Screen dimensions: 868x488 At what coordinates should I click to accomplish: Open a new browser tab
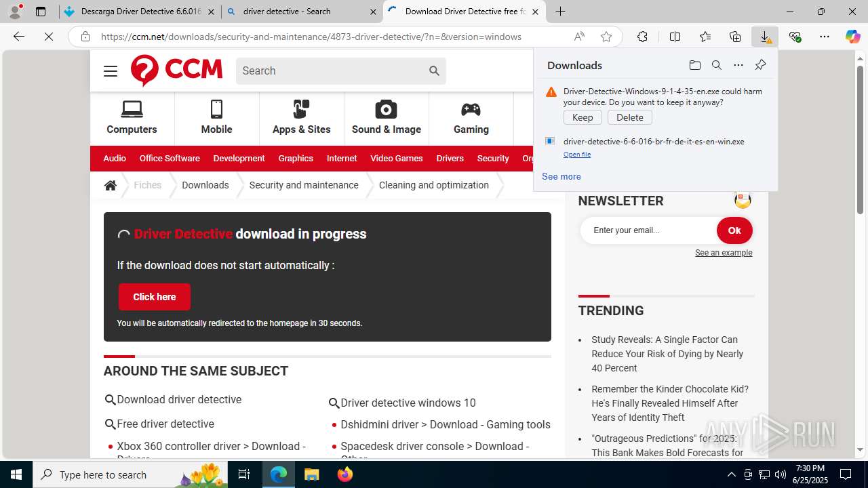click(560, 12)
